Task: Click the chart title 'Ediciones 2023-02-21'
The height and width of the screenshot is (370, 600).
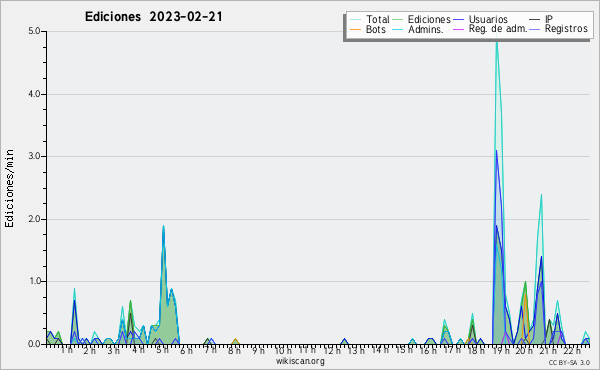Action: tap(153, 17)
